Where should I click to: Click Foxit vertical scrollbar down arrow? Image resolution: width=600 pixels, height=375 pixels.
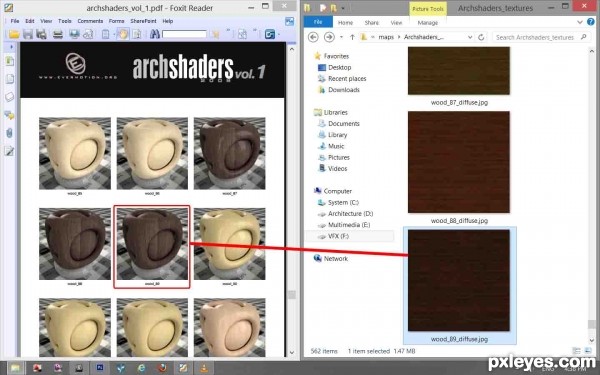(292, 352)
